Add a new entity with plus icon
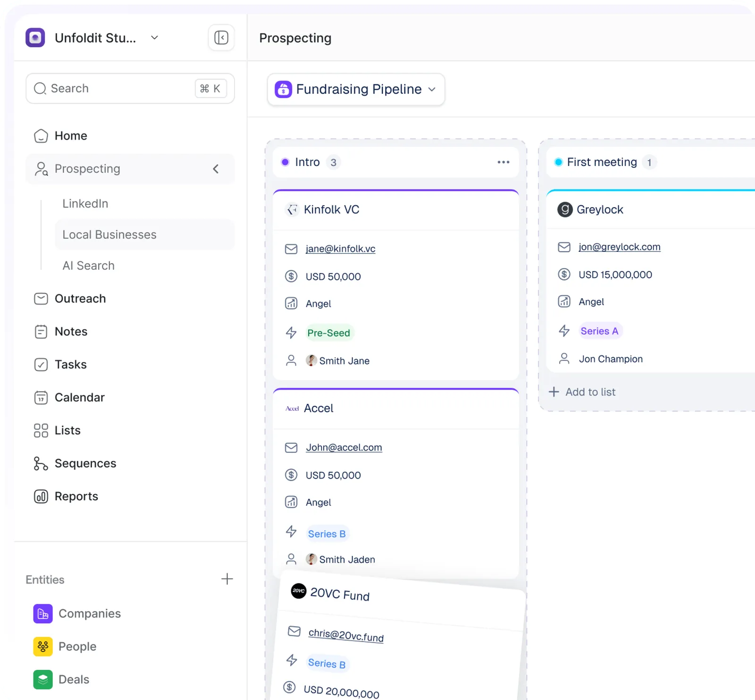Viewport: 755px width, 700px height. (227, 579)
